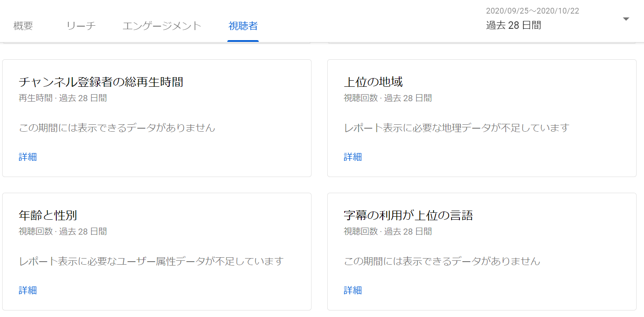This screenshot has width=644, height=317.
Task: Expand the date range dropdown arrow
Action: pyautogui.click(x=626, y=19)
